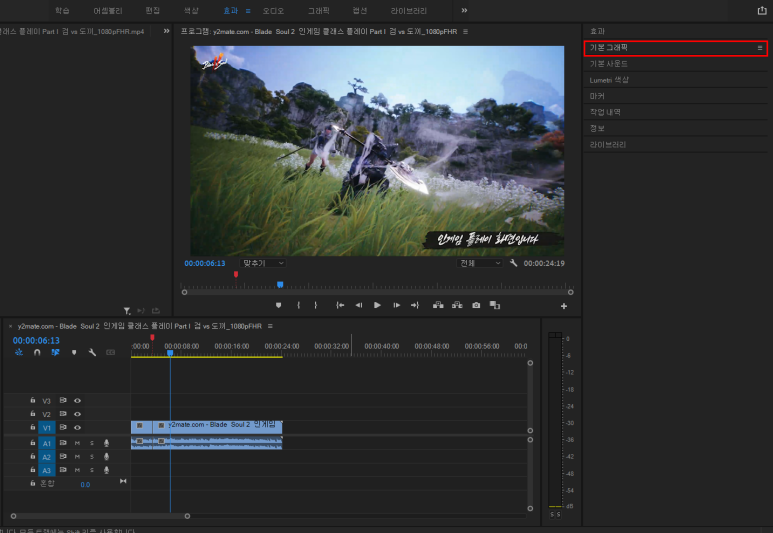Open the Comparison View button
This screenshot has height=533, width=773.
495,305
